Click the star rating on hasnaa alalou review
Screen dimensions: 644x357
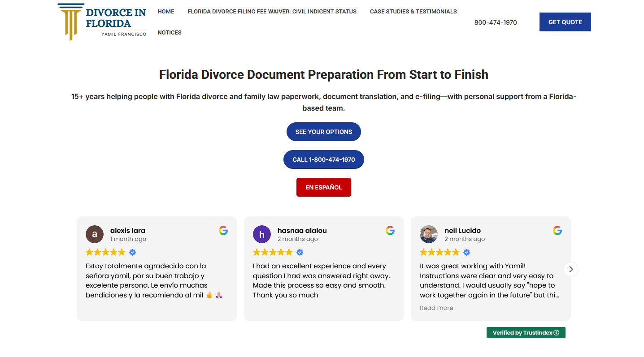tap(273, 252)
